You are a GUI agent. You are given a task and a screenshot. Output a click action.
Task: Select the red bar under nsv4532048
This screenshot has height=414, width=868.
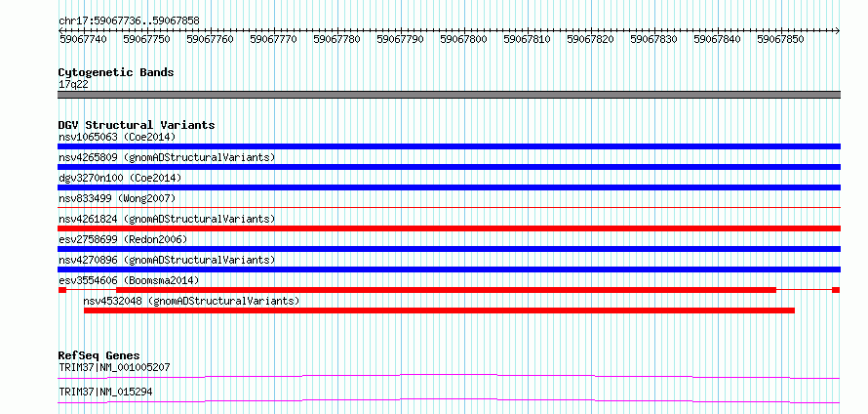[x=439, y=310]
